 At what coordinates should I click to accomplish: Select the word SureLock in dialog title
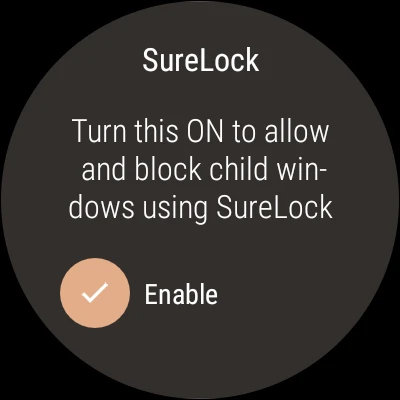(201, 60)
